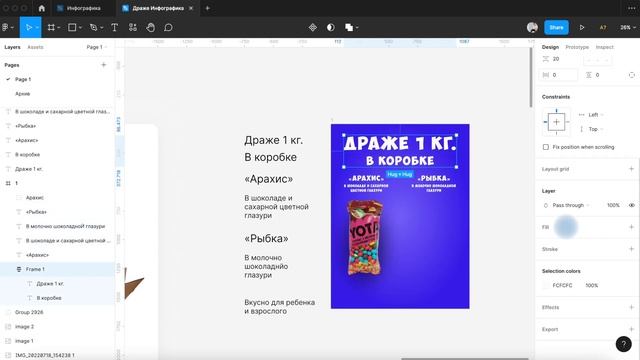The width and height of the screenshot is (640, 360).
Task: Select the frame layer named 1
Action: tap(57, 183)
